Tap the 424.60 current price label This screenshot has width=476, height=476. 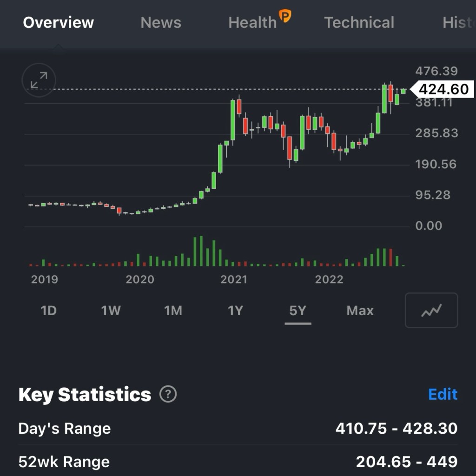pyautogui.click(x=444, y=89)
